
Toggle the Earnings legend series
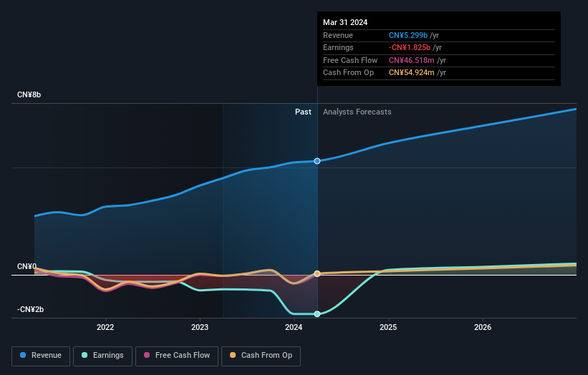(x=102, y=356)
